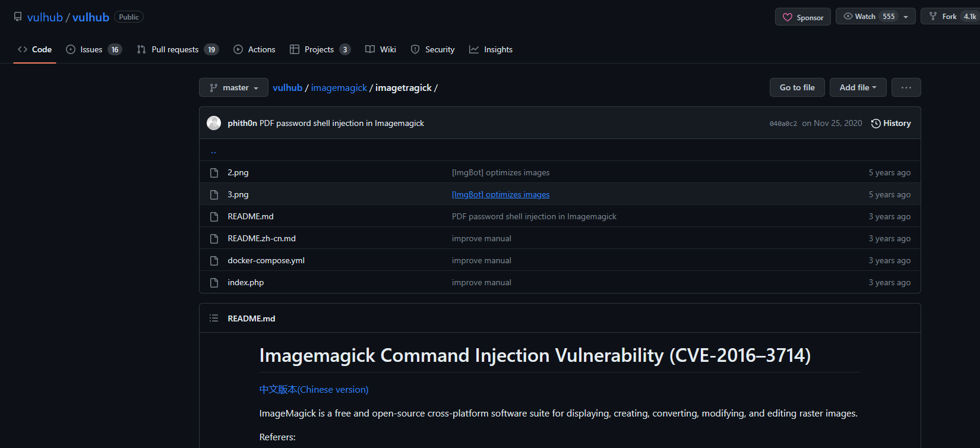This screenshot has width=980, height=448.
Task: Open the ImgBot commit message for 2.png
Action: coord(501,173)
